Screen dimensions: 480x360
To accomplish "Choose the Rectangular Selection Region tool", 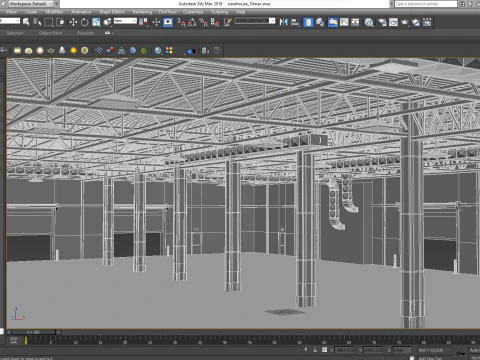I will point(49,22).
